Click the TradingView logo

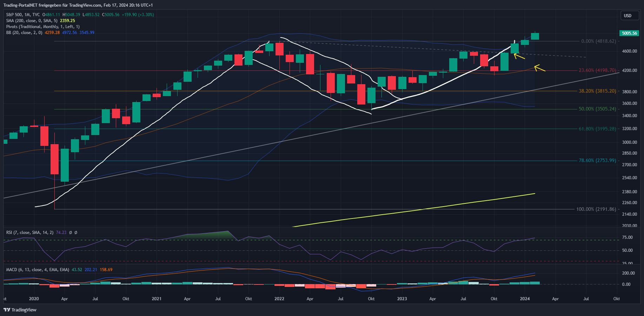20,310
